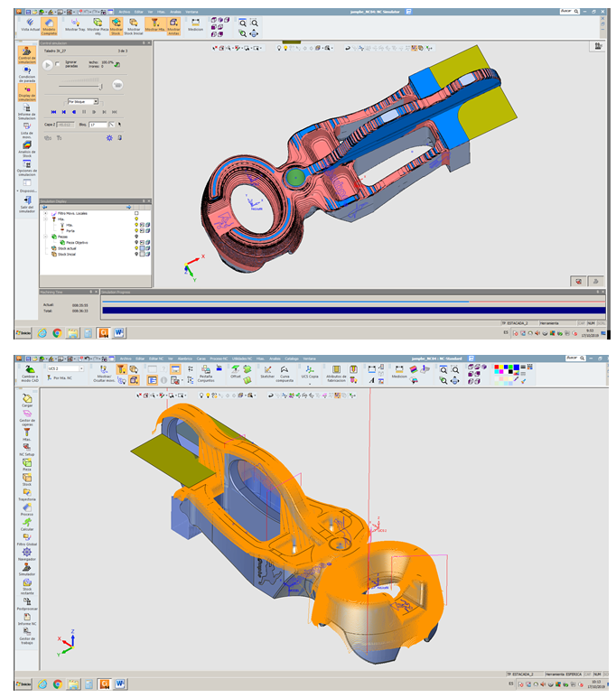Click the Bloq. number input field
Viewport: 616px width, 698px height.
tap(98, 125)
